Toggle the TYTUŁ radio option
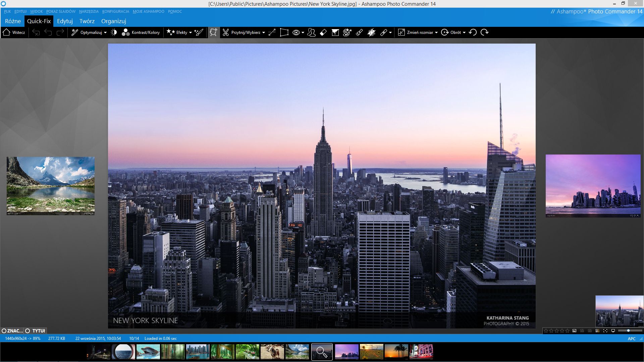The width and height of the screenshot is (644, 362). tap(28, 331)
